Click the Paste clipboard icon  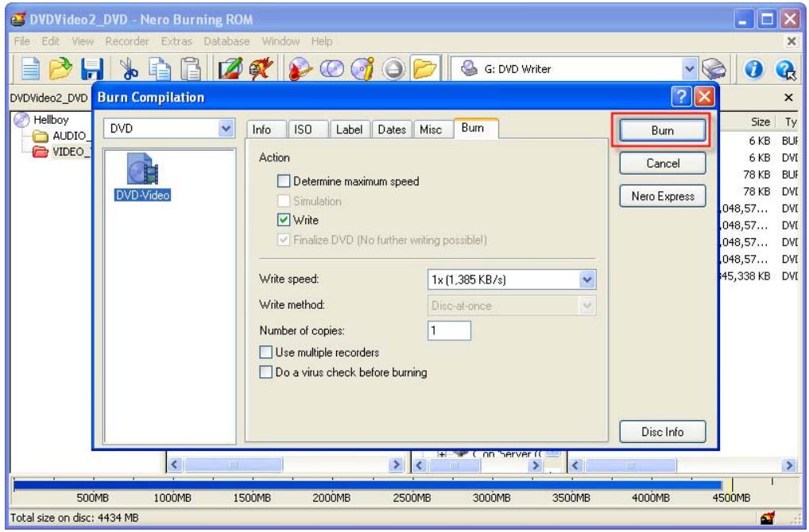pyautogui.click(x=191, y=69)
